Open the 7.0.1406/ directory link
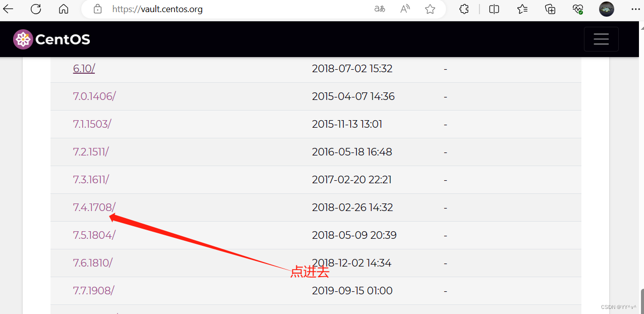Screen dimensions: 644x314 (x=94, y=96)
